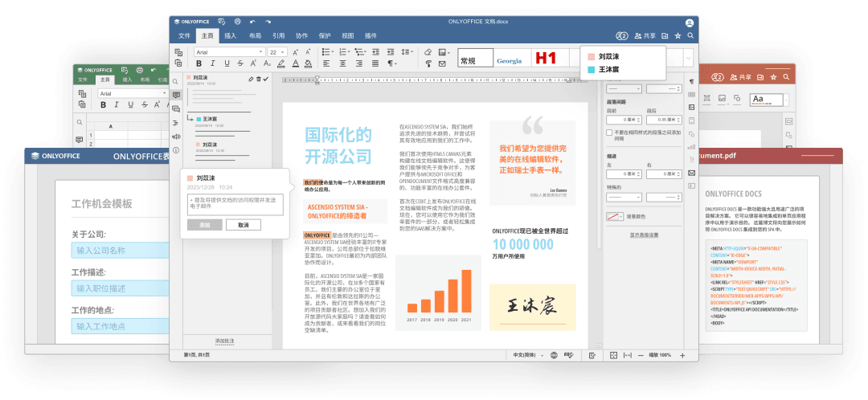The width and height of the screenshot is (868, 400).
Task: Select the 常规 normal style
Action: [x=475, y=58]
